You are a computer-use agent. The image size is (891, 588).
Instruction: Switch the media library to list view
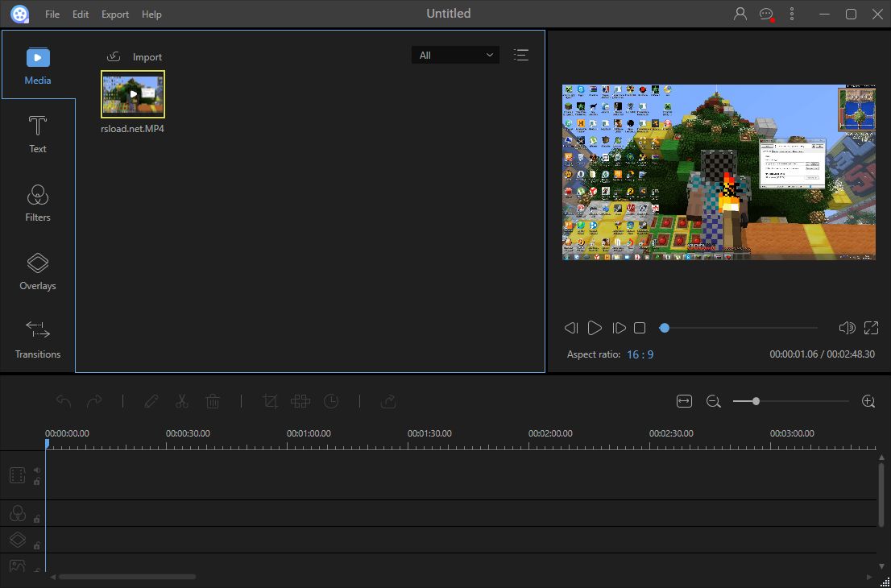pos(521,54)
